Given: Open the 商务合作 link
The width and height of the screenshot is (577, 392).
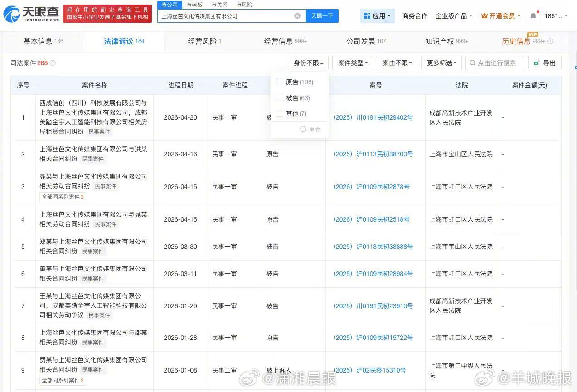Looking at the screenshot, I should (415, 16).
